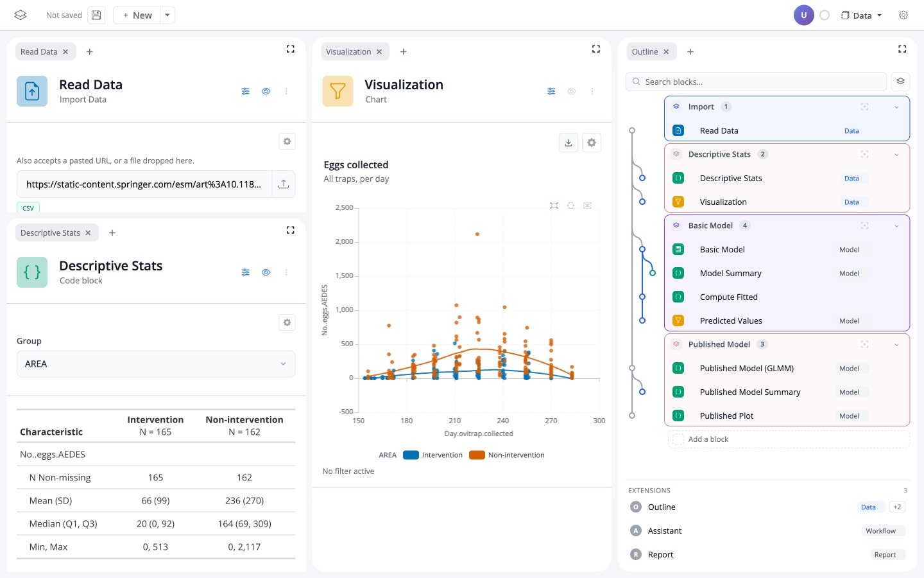Collapse the Descriptive Stats group in Outline

tap(897, 154)
